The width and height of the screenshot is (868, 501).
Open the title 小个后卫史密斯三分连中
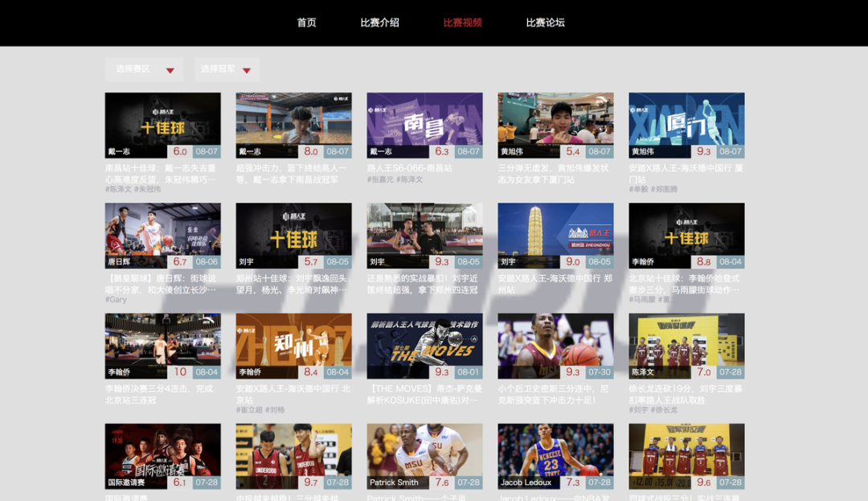(553, 394)
